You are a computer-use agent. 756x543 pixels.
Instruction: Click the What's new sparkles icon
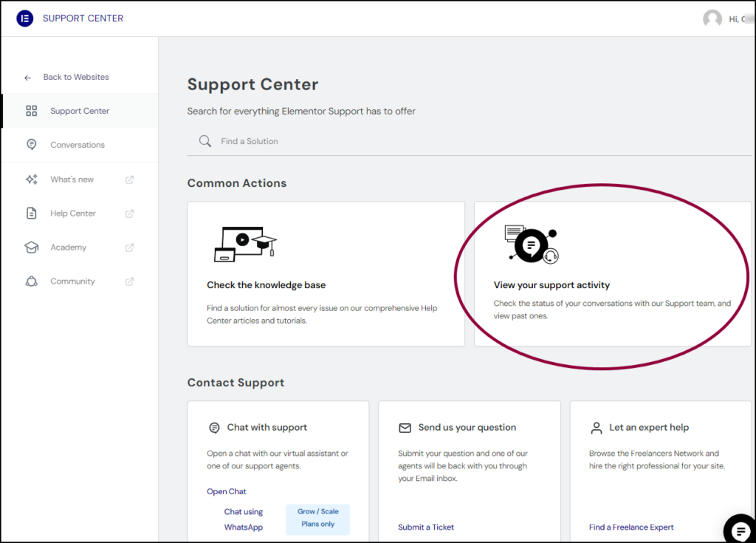(31, 179)
